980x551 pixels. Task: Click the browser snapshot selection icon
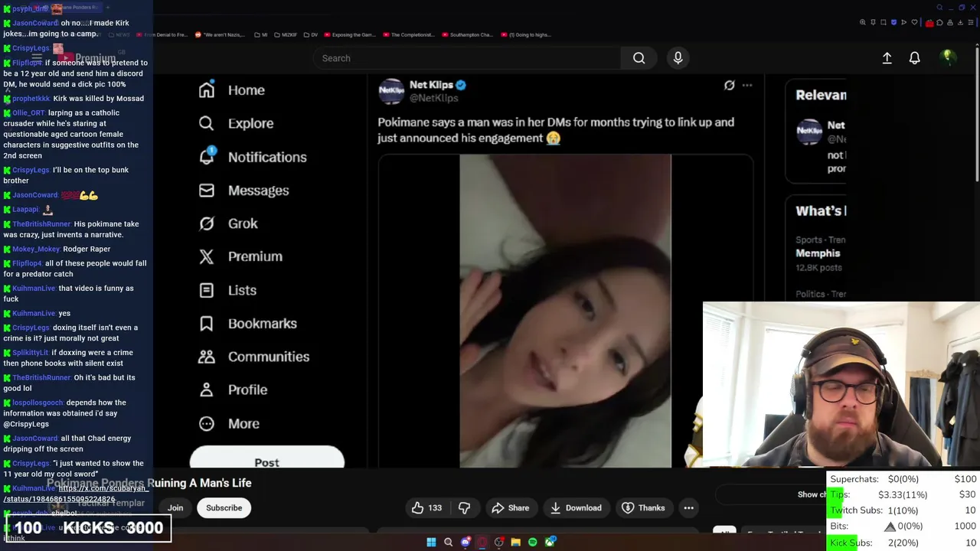click(x=884, y=22)
